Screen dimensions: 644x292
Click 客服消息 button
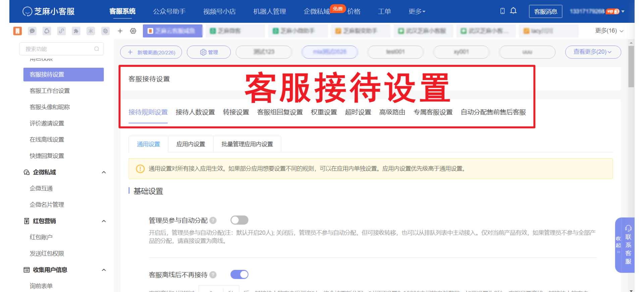coord(546,11)
